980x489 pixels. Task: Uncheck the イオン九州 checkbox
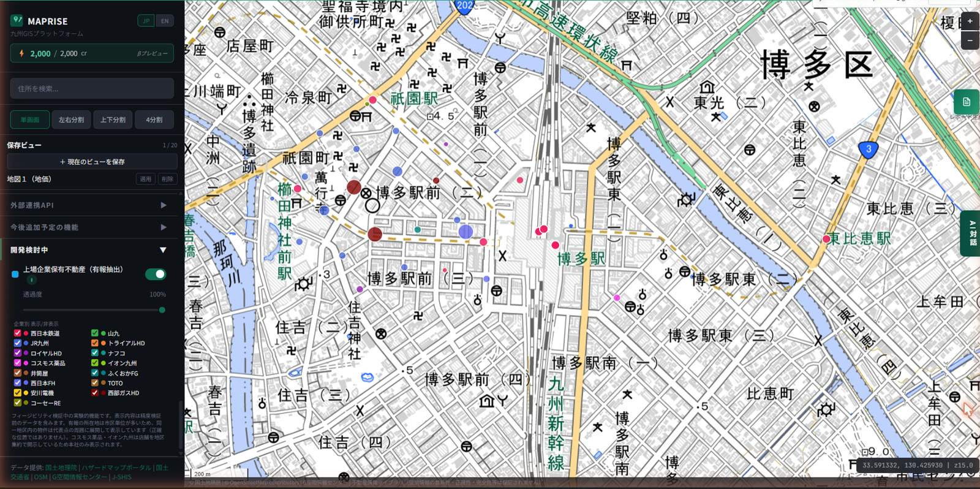(x=95, y=363)
